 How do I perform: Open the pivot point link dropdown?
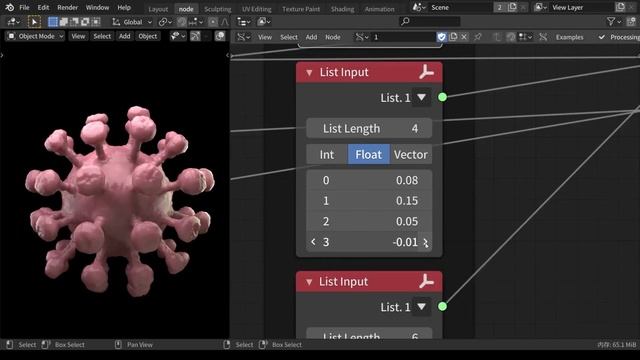(x=165, y=22)
